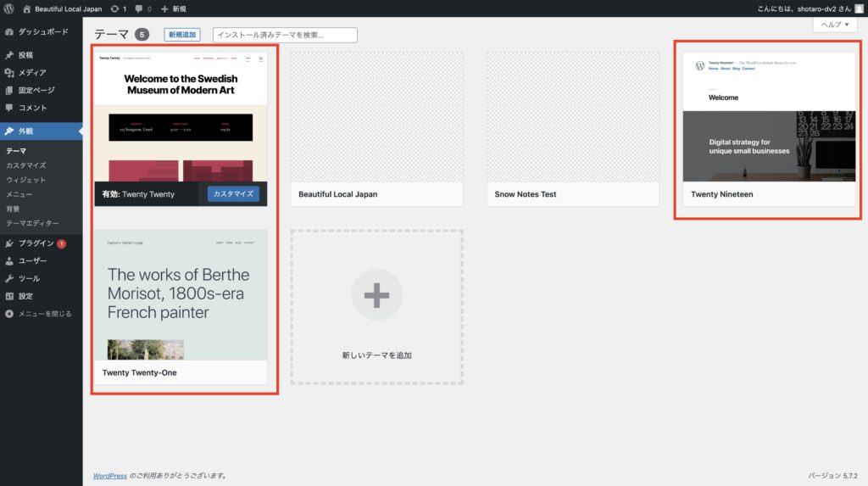Open the 背景 submenu item
The width and height of the screenshot is (868, 486).
point(13,209)
